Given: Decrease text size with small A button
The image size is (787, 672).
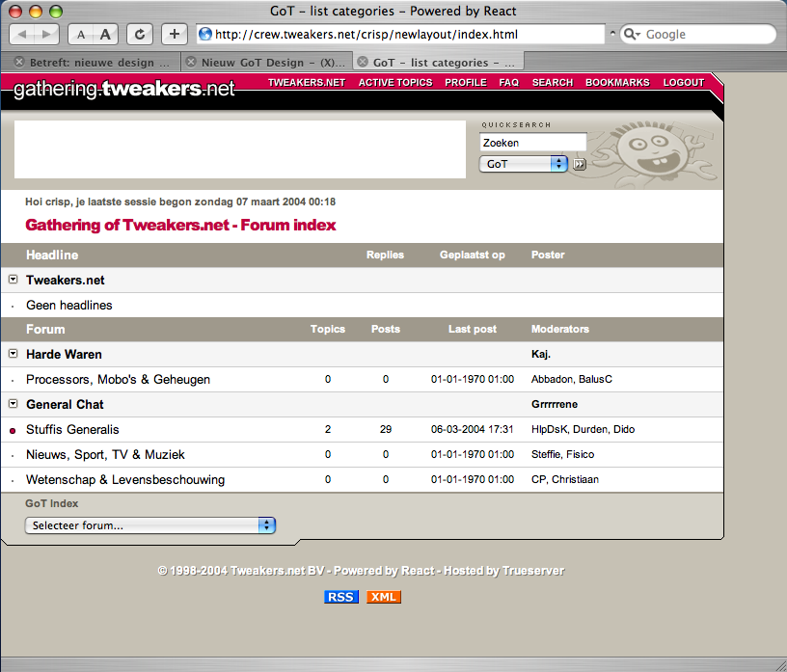Looking at the screenshot, I should tap(81, 34).
